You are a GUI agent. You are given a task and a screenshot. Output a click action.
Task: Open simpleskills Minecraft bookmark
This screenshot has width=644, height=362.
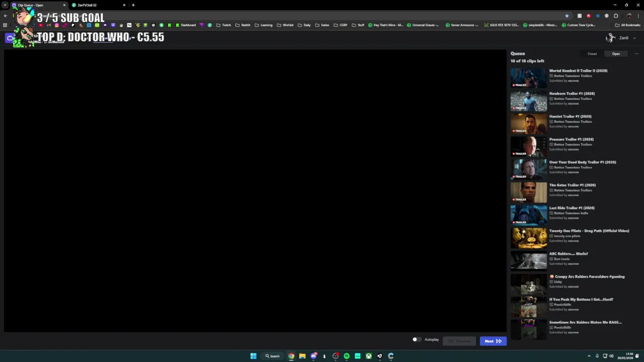click(x=540, y=25)
